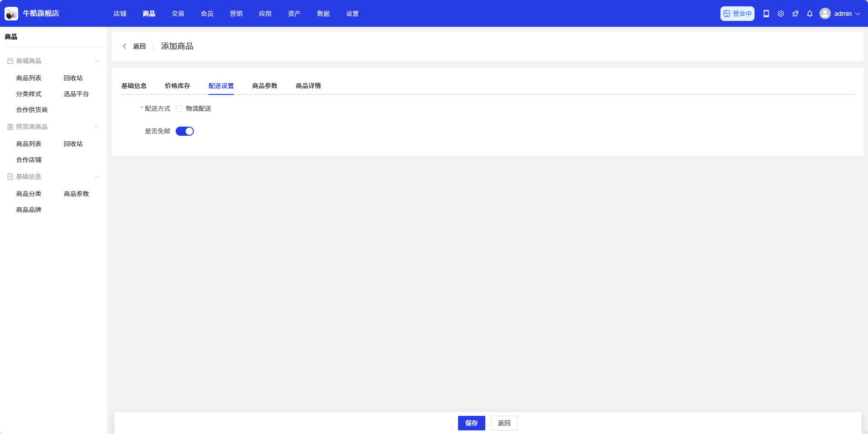Open the gear settings icon in header
Viewport: 868px width, 434px height.
781,14
